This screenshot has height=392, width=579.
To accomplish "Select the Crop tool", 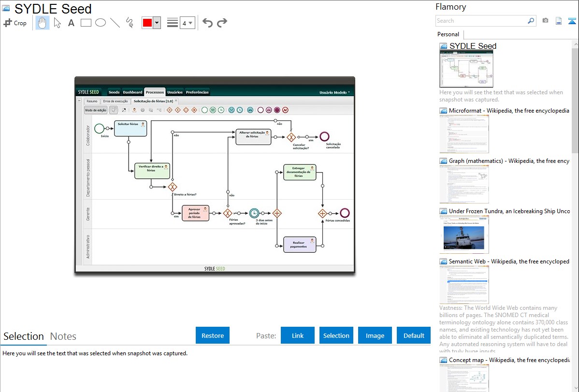I will pyautogui.click(x=15, y=23).
